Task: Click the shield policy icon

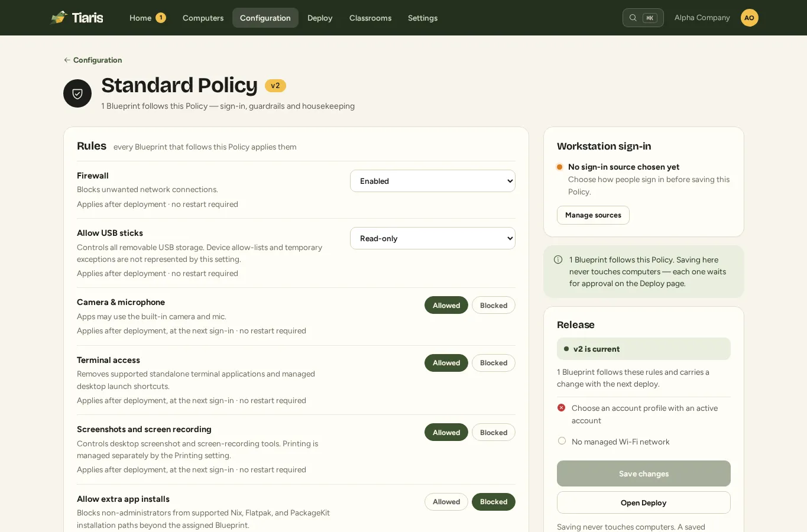Action: pyautogui.click(x=77, y=93)
